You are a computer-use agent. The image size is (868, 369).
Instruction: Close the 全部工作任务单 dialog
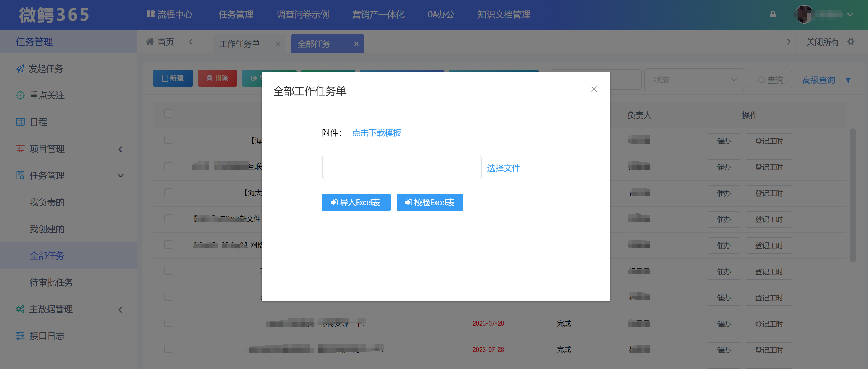(x=594, y=89)
